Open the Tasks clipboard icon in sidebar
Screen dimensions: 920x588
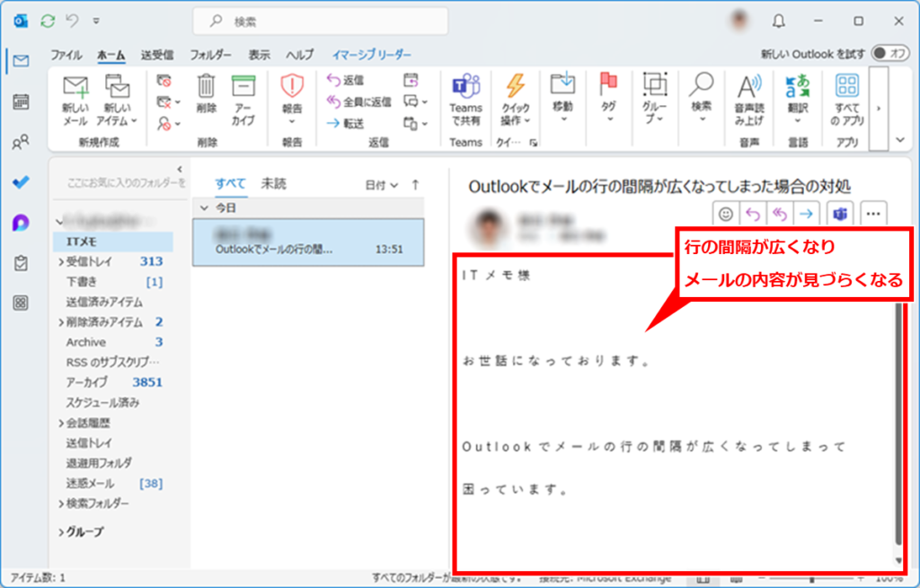pos(21,263)
